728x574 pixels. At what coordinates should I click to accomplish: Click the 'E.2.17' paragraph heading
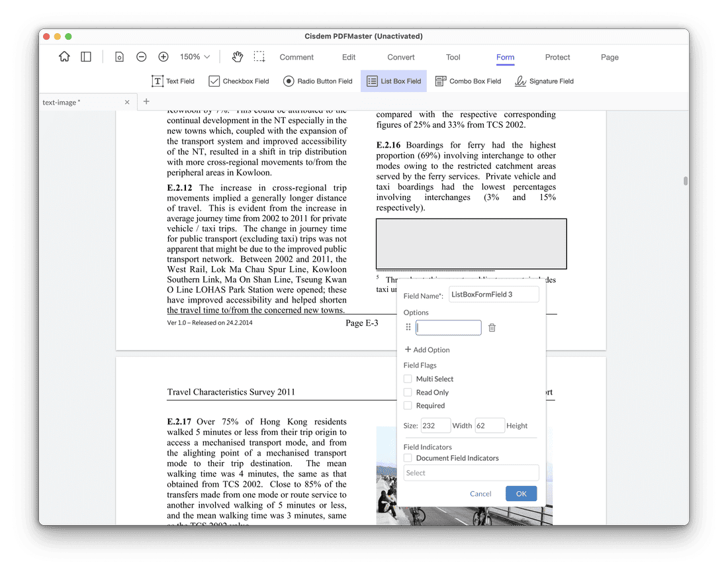(x=179, y=422)
